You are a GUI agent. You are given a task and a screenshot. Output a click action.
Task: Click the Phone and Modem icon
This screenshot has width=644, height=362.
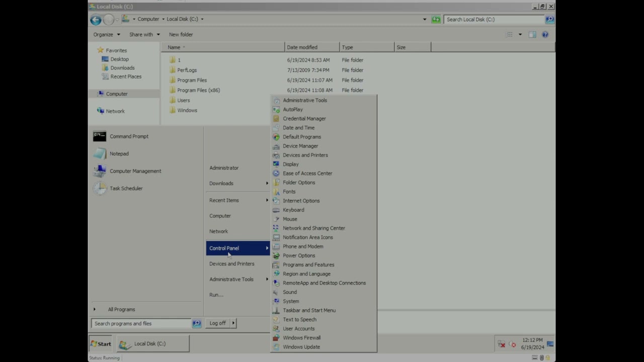click(x=276, y=246)
